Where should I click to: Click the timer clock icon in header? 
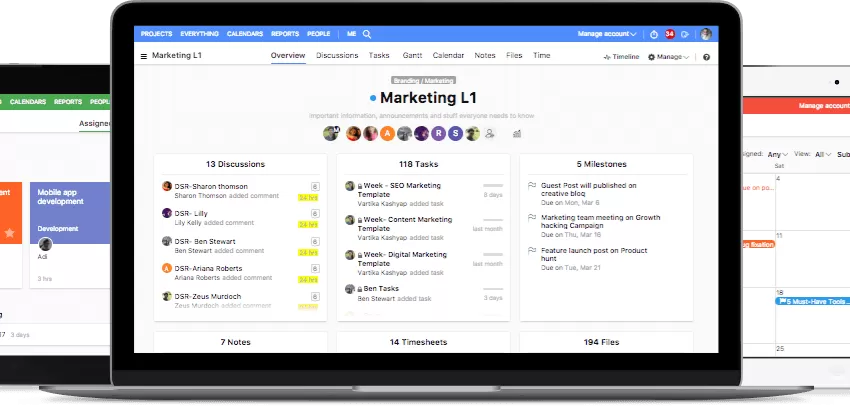(x=653, y=34)
